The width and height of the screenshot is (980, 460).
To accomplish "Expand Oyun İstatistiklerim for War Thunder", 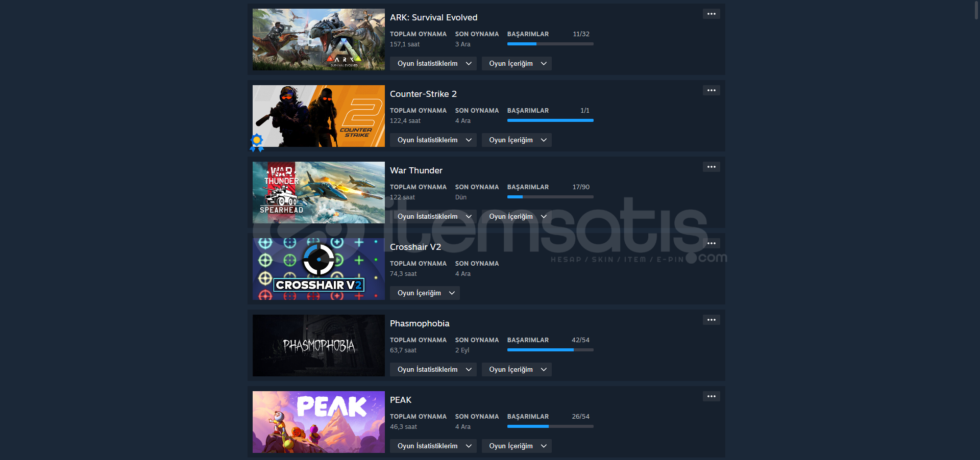I will [x=433, y=216].
